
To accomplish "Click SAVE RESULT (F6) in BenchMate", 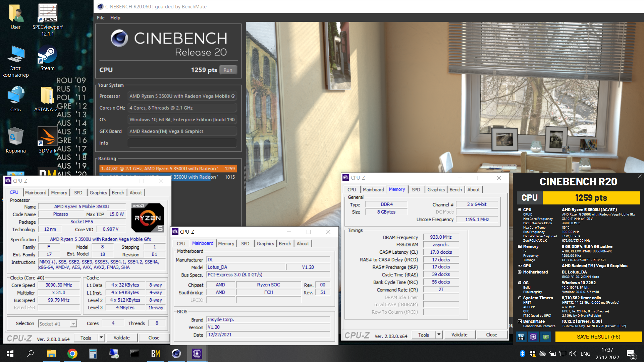I will (598, 337).
